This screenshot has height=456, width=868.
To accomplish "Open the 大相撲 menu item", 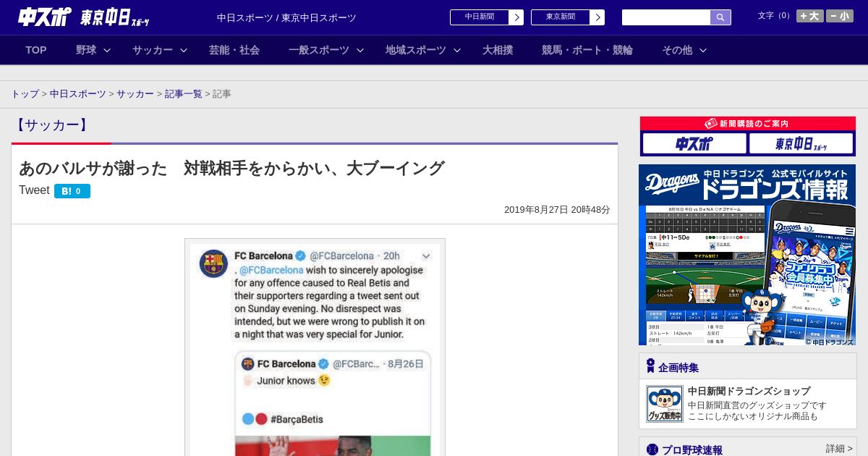I will [x=498, y=50].
